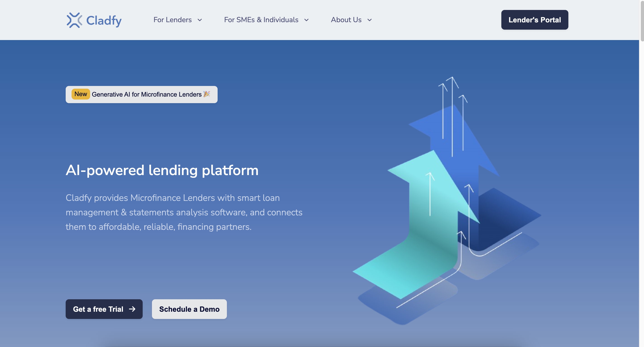Open the For SMEs & Individuals menu
This screenshot has width=644, height=347.
coord(261,20)
